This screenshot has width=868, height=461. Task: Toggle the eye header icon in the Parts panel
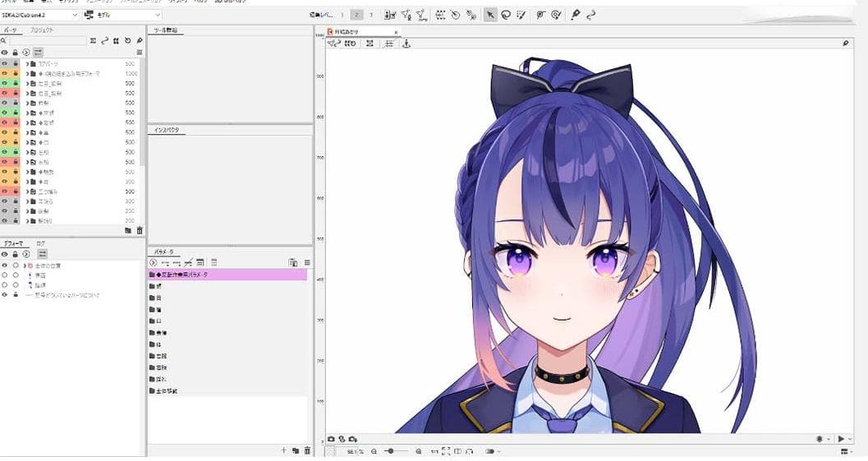click(4, 52)
